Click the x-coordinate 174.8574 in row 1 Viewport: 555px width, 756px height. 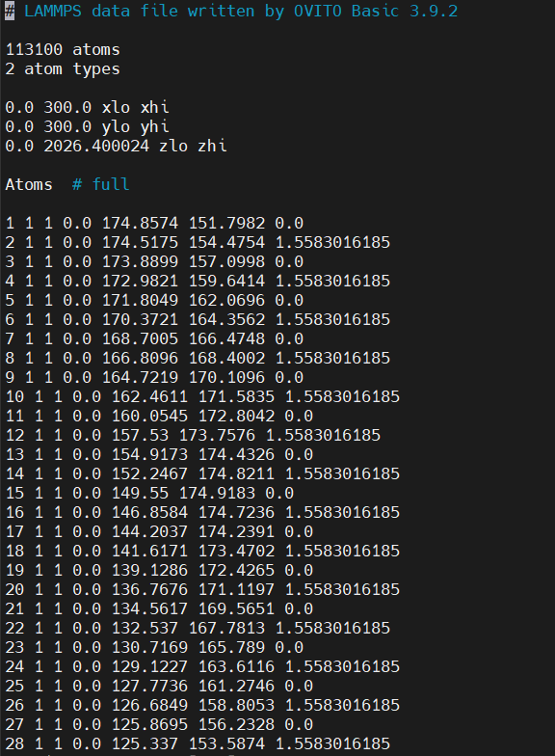(x=140, y=223)
